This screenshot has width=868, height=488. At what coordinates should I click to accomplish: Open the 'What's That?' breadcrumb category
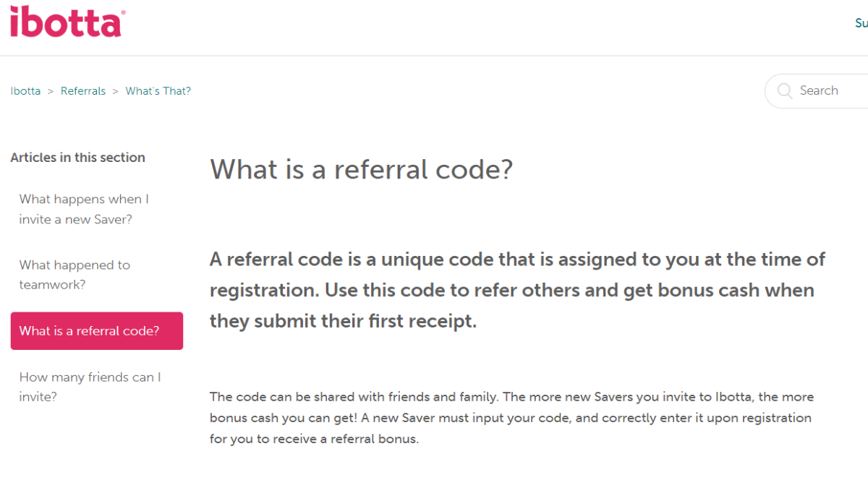(x=158, y=90)
